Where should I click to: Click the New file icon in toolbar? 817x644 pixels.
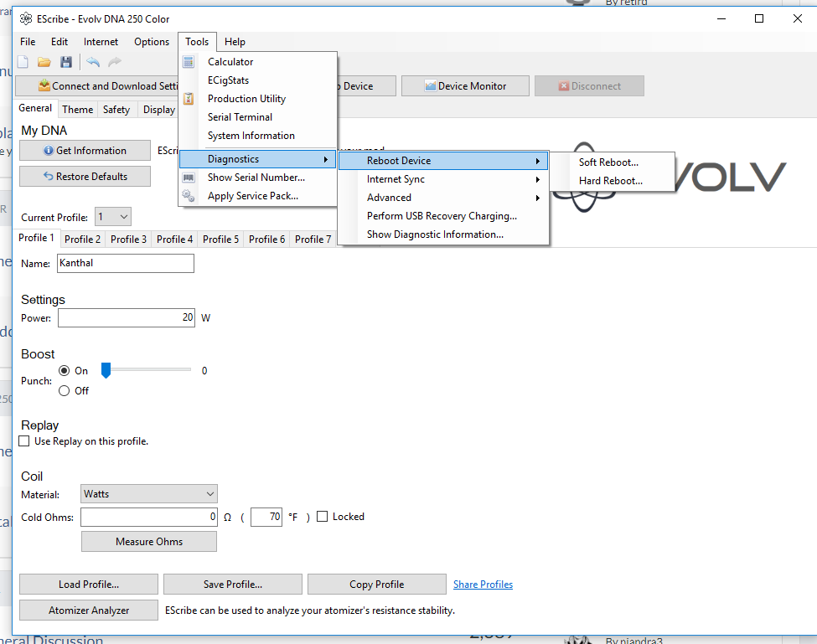coord(23,62)
